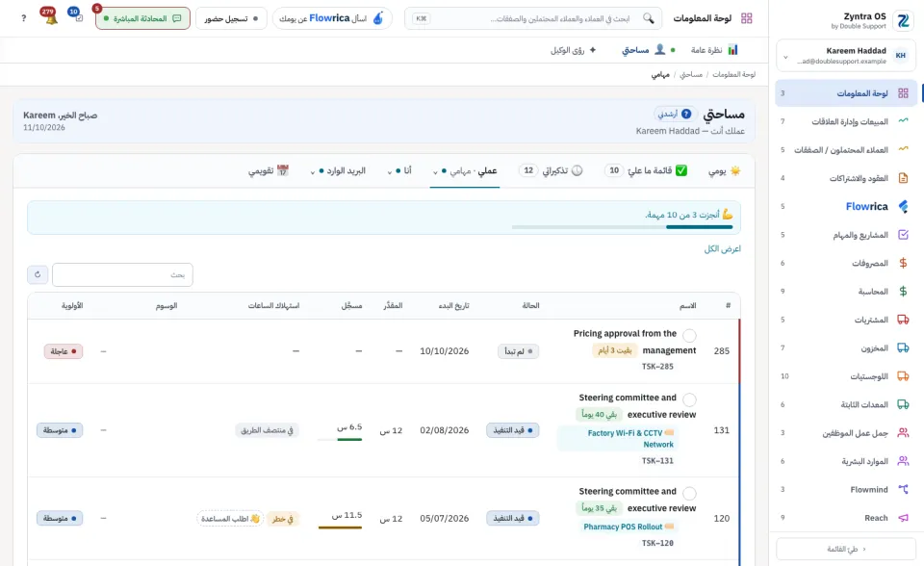The width and height of the screenshot is (924, 566).
Task: Click the refresh icon beside search box
Action: (38, 274)
